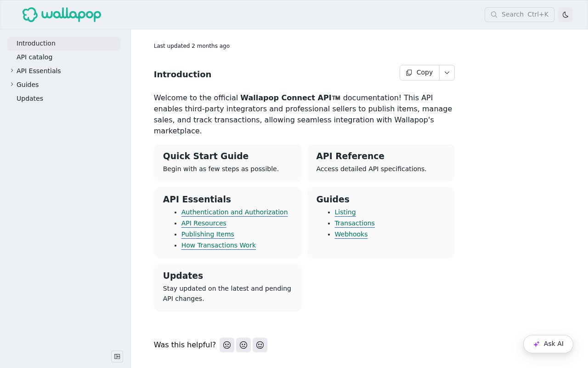Viewport: 588px width, 368px height.
Task: Collapse the sidebar with the panel icon
Action: [x=117, y=356]
